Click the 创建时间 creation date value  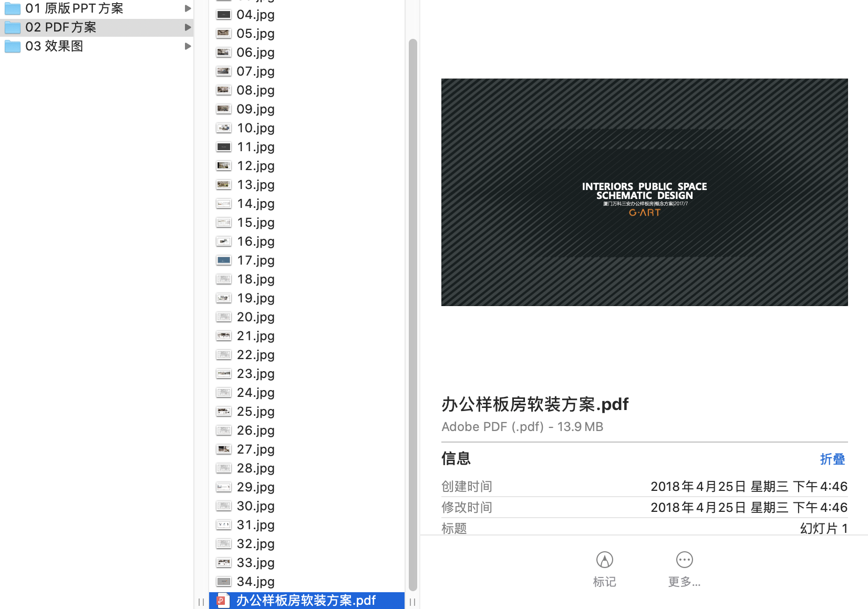point(749,487)
